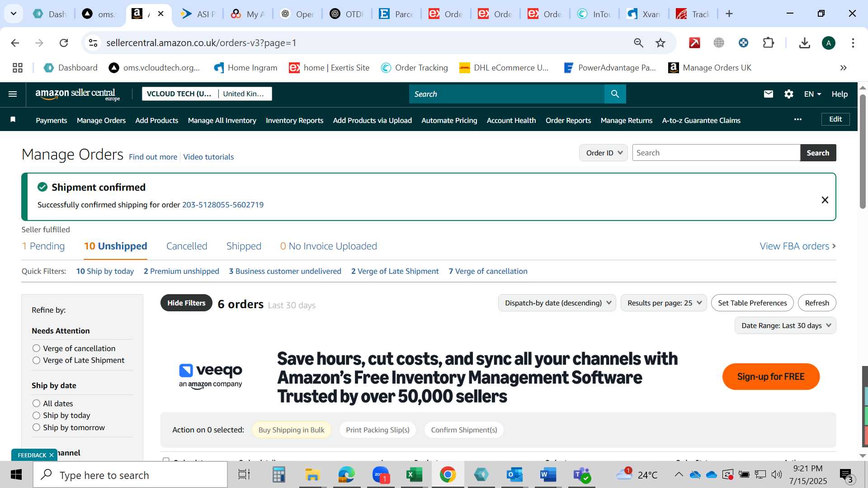This screenshot has height=488, width=868.
Task: Click the order search input field
Action: tap(716, 153)
